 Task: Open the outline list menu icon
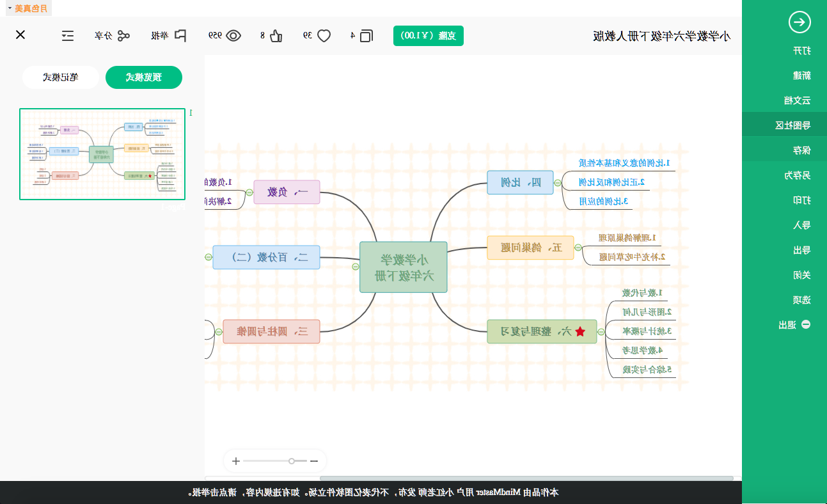68,35
